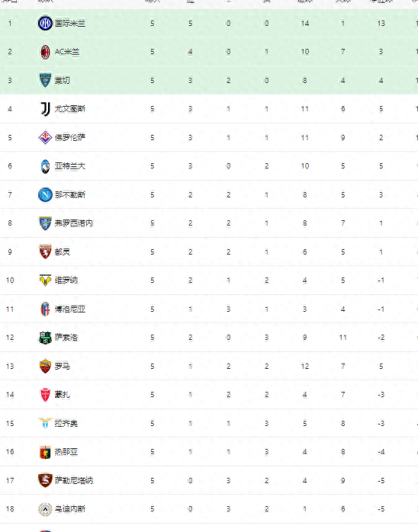Click the Inter Milan (国际米兰) crest
The width and height of the screenshot is (418, 532).
pyautogui.click(x=45, y=24)
